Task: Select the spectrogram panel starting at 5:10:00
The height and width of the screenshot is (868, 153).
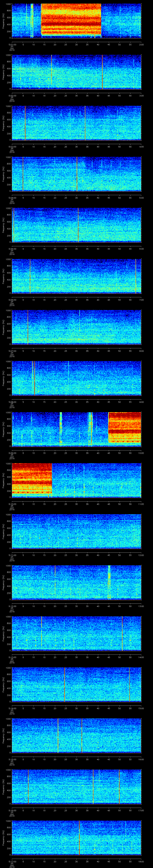Action: (x=77, y=480)
